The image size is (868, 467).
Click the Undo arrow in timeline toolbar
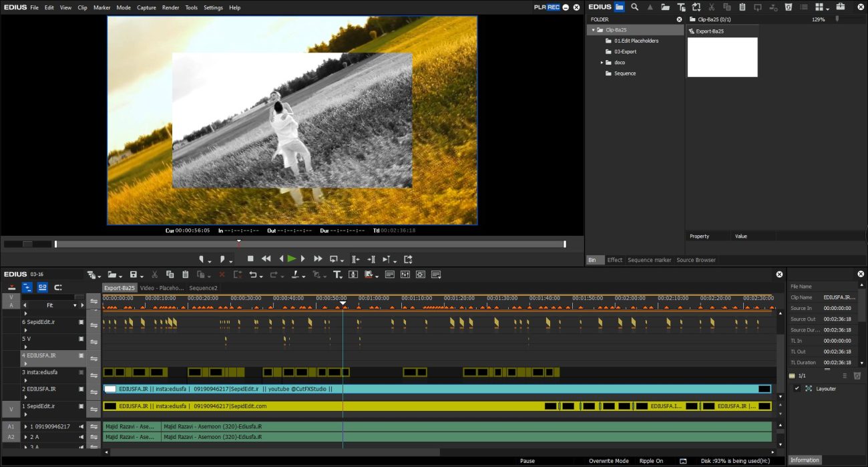(x=252, y=275)
